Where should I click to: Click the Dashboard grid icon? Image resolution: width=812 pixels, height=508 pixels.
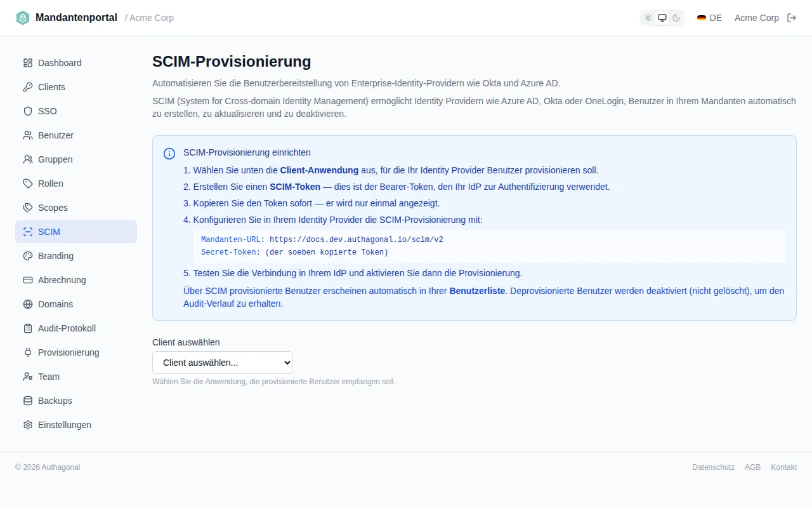[28, 63]
